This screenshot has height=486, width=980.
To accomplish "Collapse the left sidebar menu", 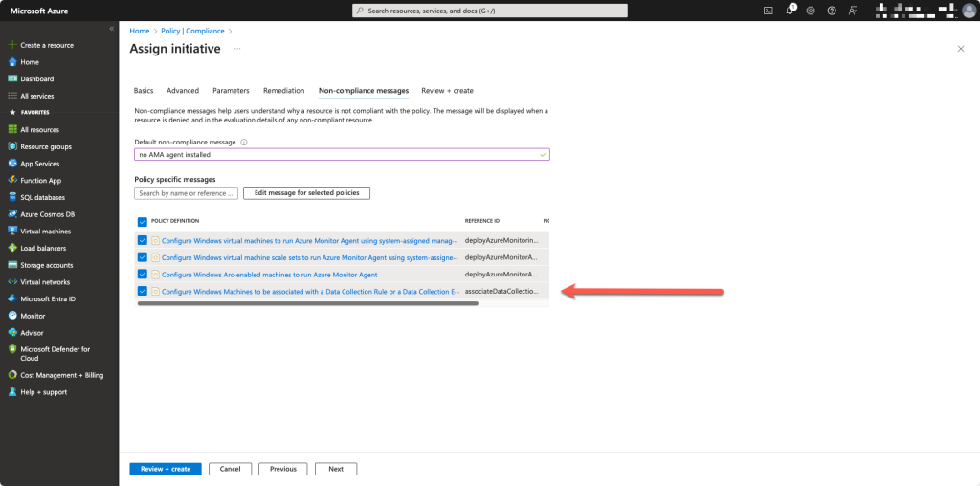I will pos(111,29).
